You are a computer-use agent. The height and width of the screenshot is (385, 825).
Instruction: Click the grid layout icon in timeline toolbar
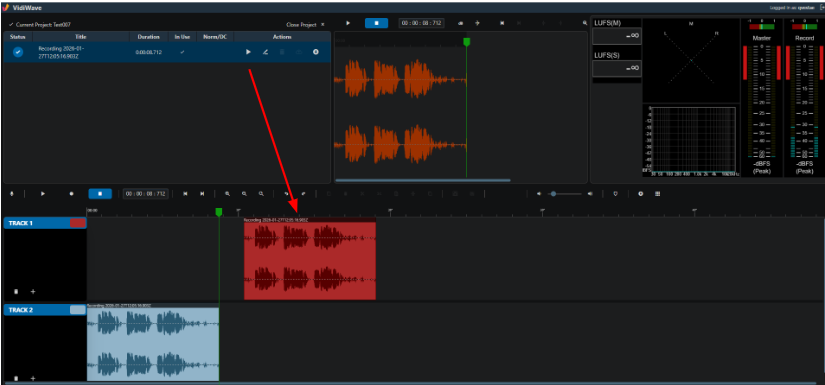(658, 194)
